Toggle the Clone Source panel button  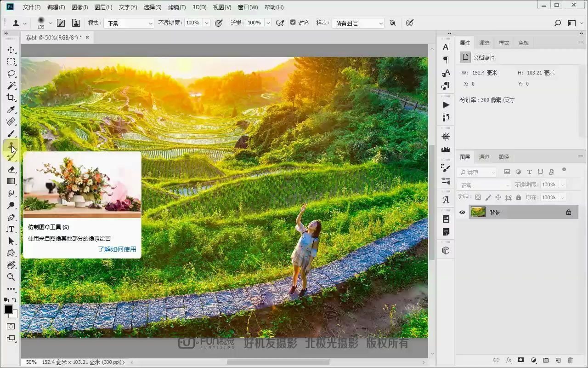tap(76, 23)
